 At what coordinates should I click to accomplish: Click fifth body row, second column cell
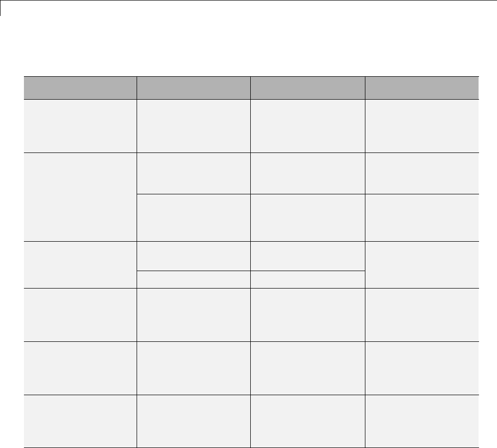point(193,368)
